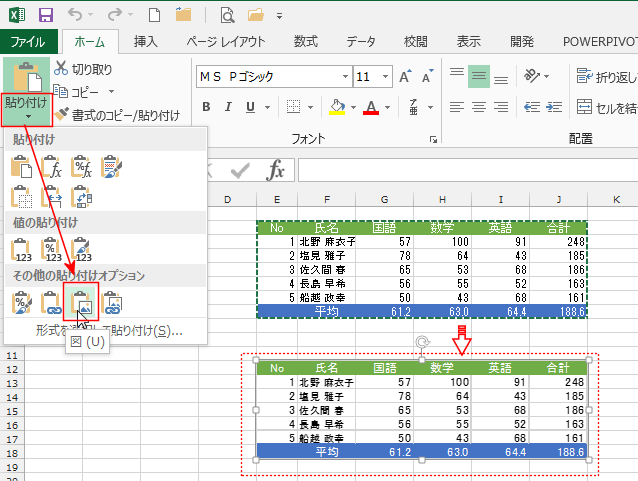Open the データ ribbon tab

tap(361, 41)
